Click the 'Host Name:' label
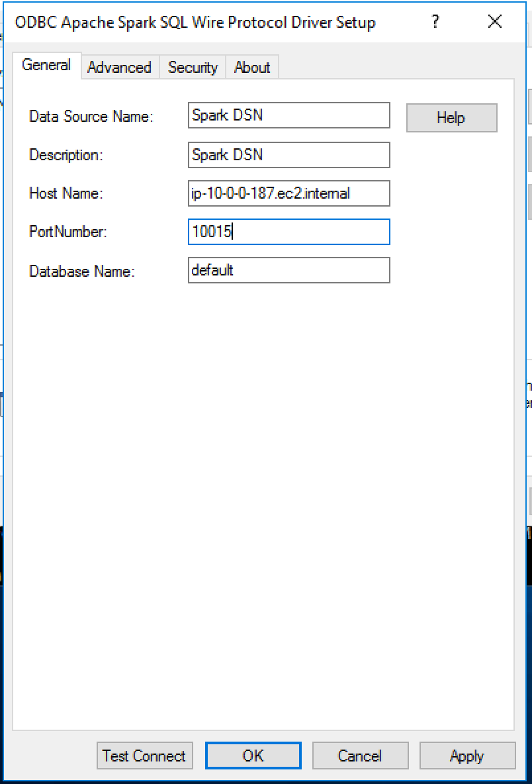532x784 pixels. coord(66,193)
